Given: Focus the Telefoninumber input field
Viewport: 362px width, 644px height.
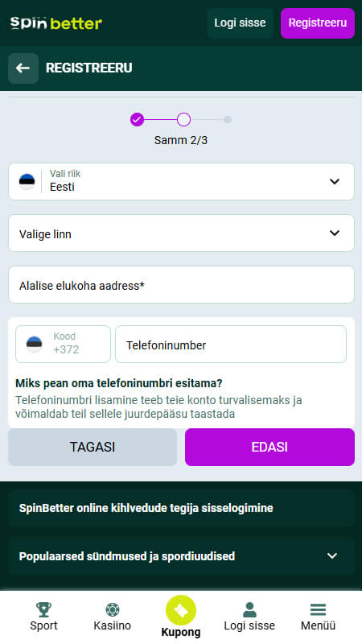Looking at the screenshot, I should pos(231,345).
